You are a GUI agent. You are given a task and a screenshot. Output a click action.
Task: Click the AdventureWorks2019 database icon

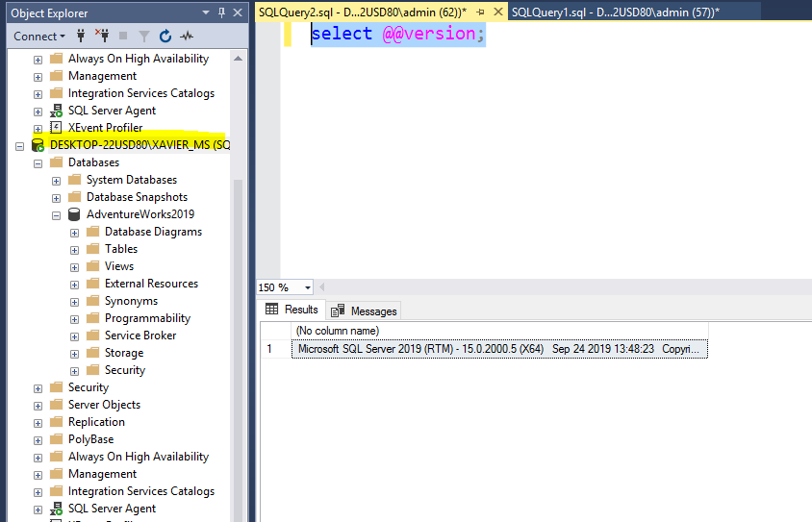tap(75, 214)
